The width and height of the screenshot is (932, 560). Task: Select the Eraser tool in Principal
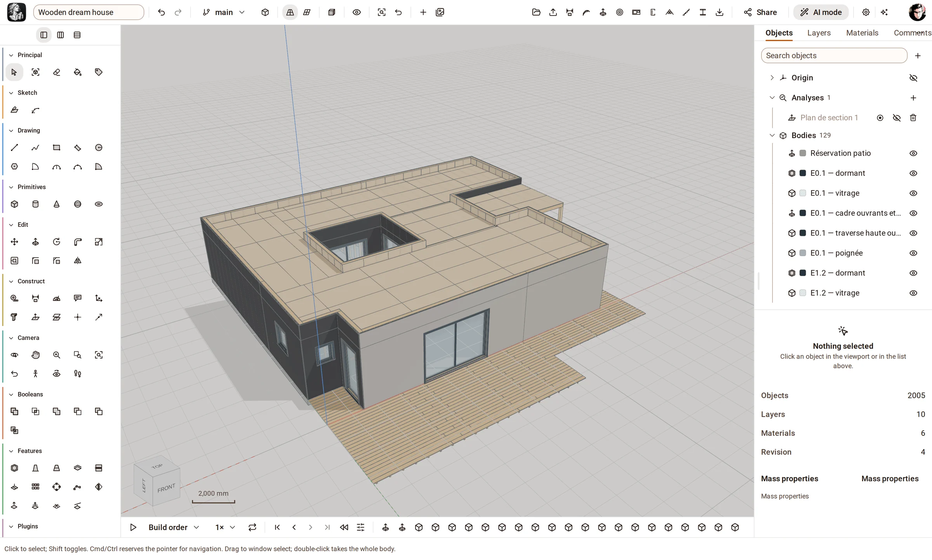(57, 72)
